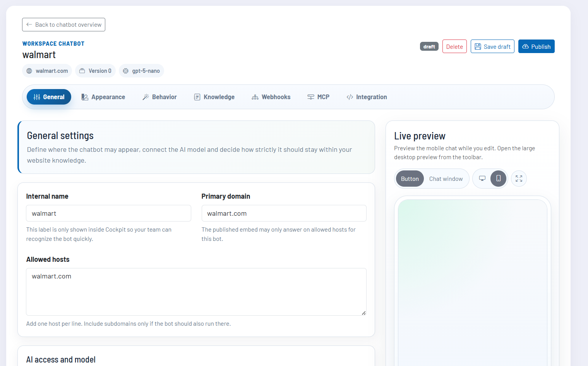Click the Live preview heading
Screen dimensions: 588x366
[x=420, y=136]
